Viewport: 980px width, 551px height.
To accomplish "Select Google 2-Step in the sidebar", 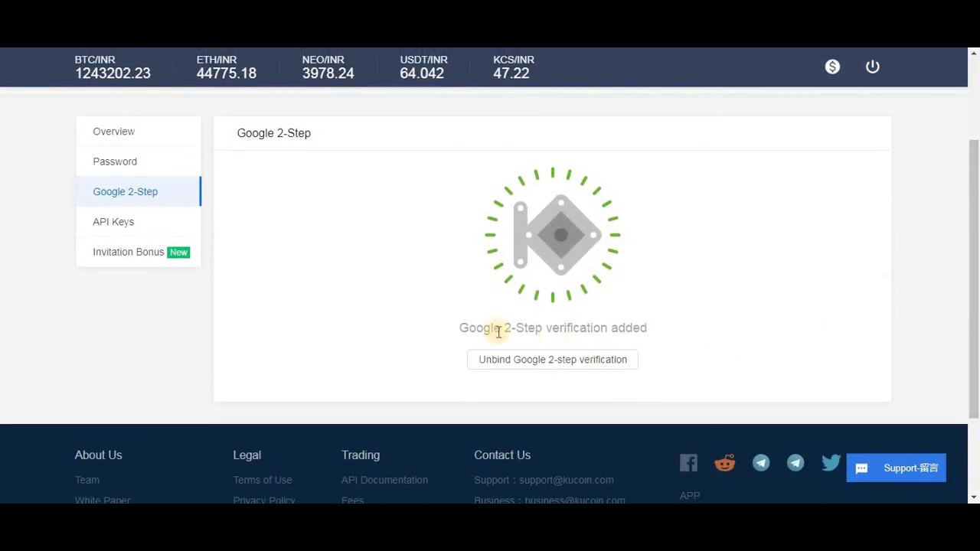I will tap(139, 191).
